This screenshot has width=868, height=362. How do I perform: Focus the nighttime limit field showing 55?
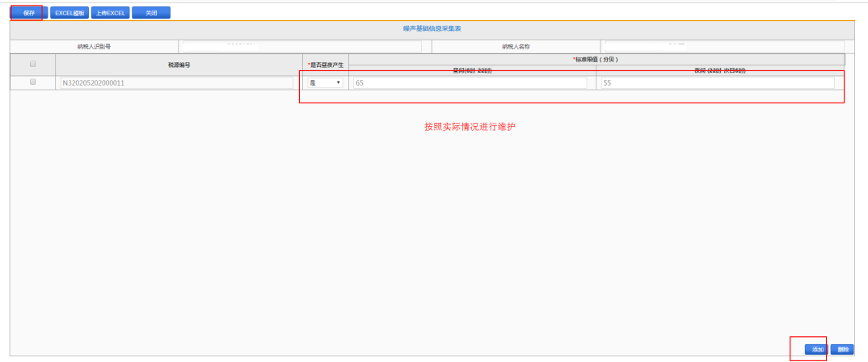[x=718, y=82]
